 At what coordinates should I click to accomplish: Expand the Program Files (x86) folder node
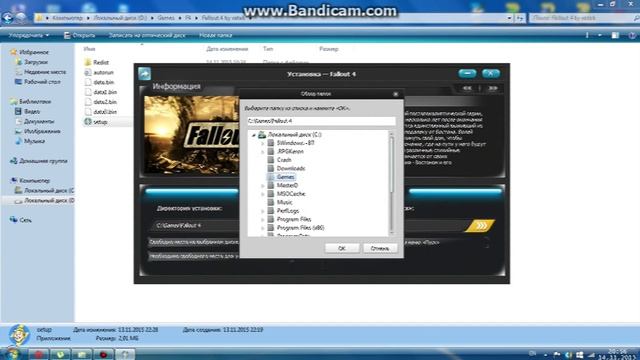tap(263, 228)
